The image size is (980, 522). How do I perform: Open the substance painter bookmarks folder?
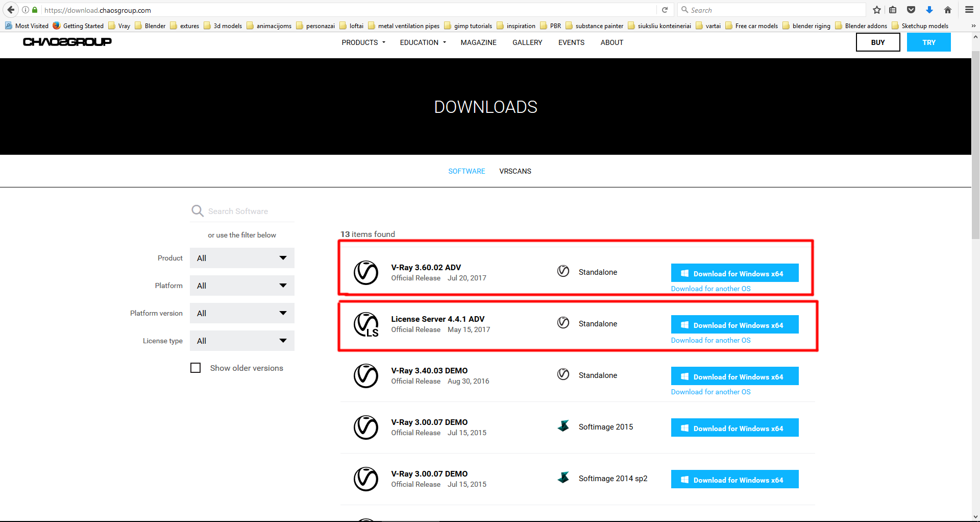(594, 26)
